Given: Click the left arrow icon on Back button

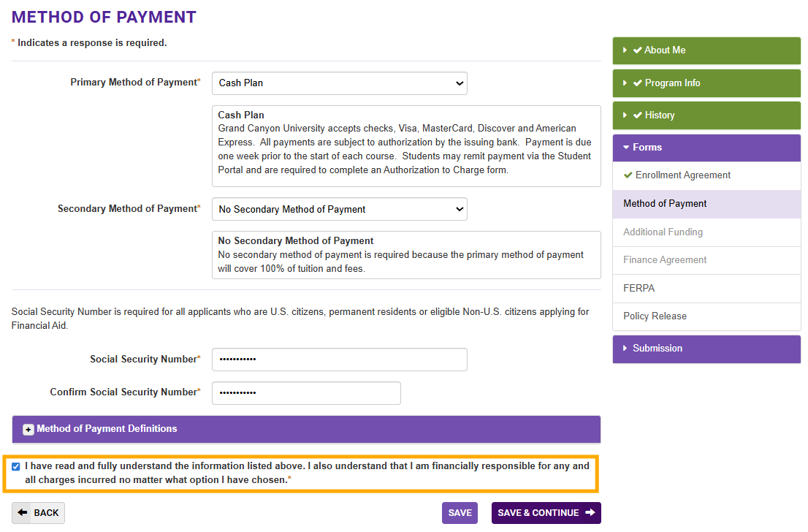Looking at the screenshot, I should click(x=23, y=513).
